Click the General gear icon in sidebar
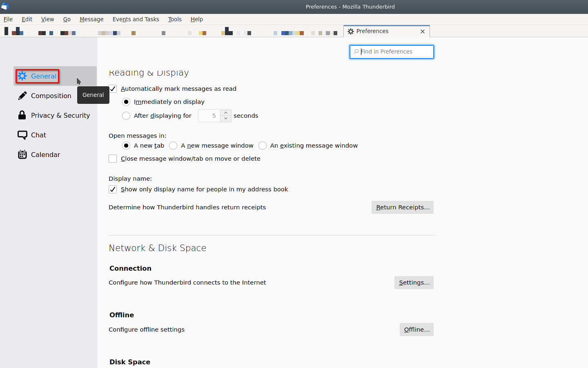 pyautogui.click(x=22, y=76)
